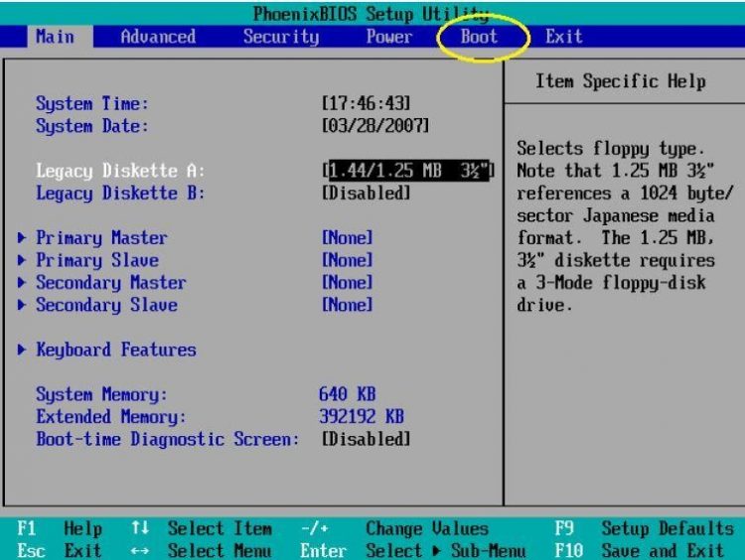Click the F9 Setup Defaults hint
Viewport: 745px width, 560px height.
[x=645, y=528]
